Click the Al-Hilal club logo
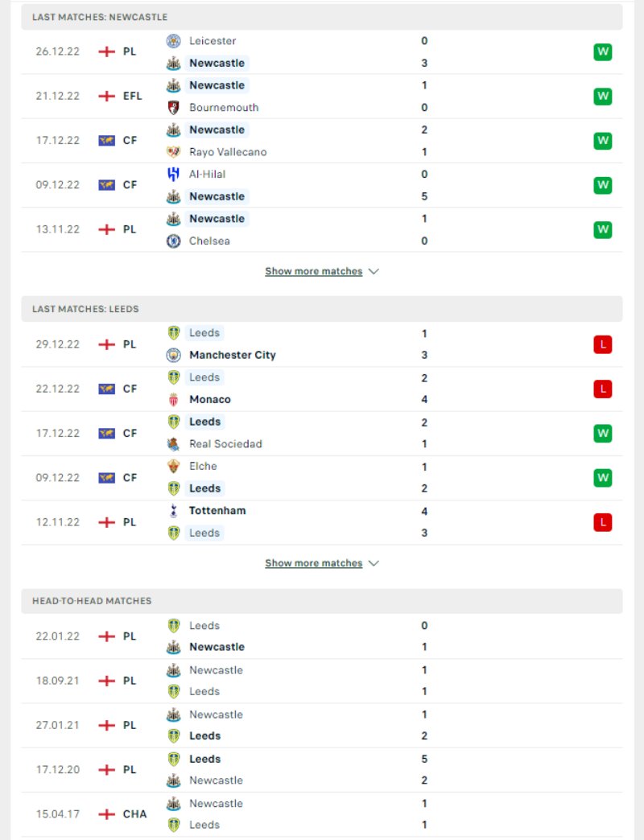 (173, 174)
